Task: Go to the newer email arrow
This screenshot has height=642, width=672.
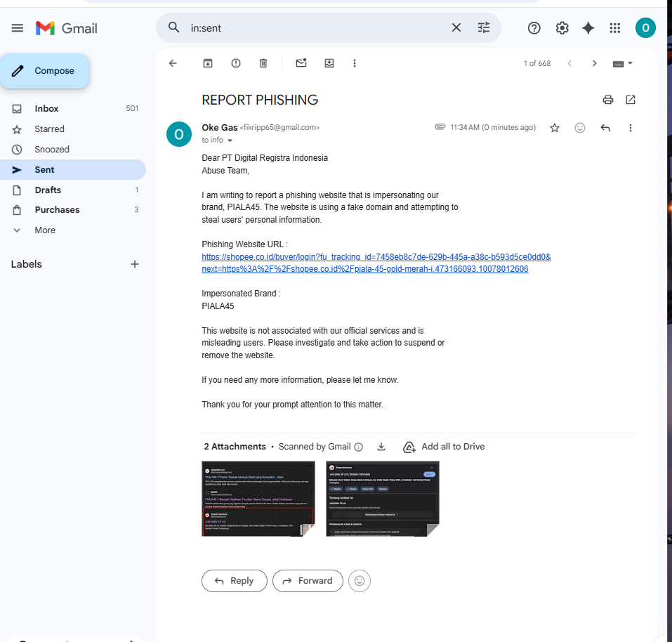Action: (569, 63)
